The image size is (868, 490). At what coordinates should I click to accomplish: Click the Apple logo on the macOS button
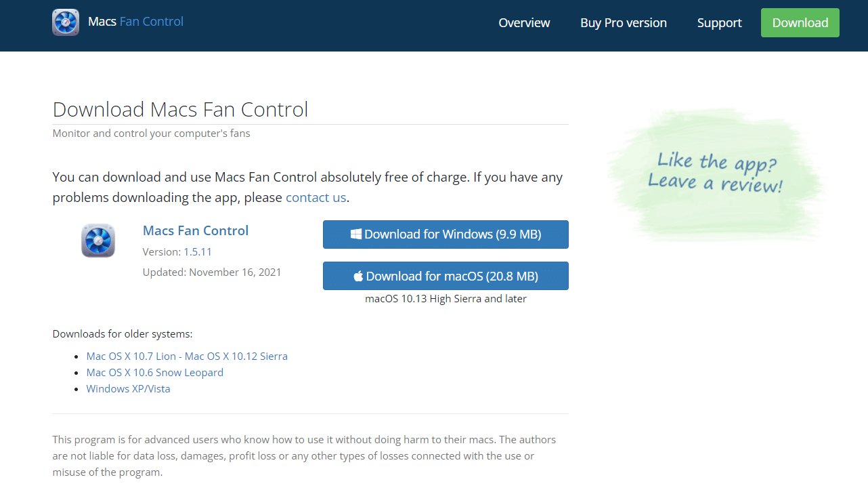tap(358, 276)
